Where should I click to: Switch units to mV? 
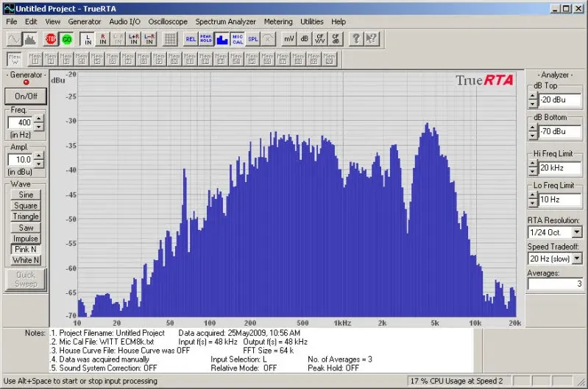pos(288,39)
